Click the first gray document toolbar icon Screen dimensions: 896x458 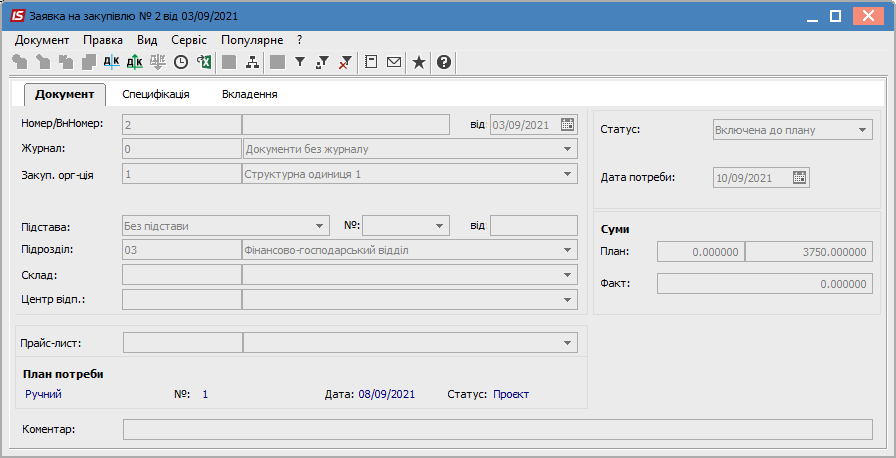tap(20, 62)
